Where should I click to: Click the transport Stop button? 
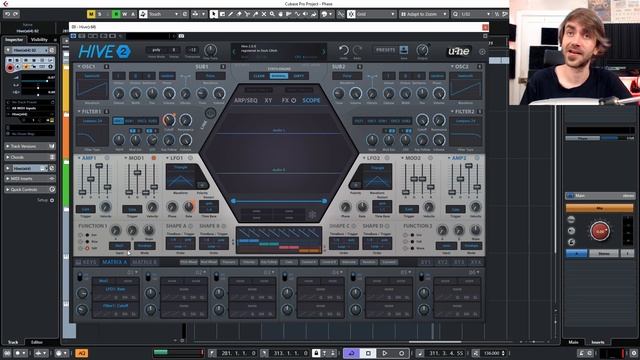(368, 353)
